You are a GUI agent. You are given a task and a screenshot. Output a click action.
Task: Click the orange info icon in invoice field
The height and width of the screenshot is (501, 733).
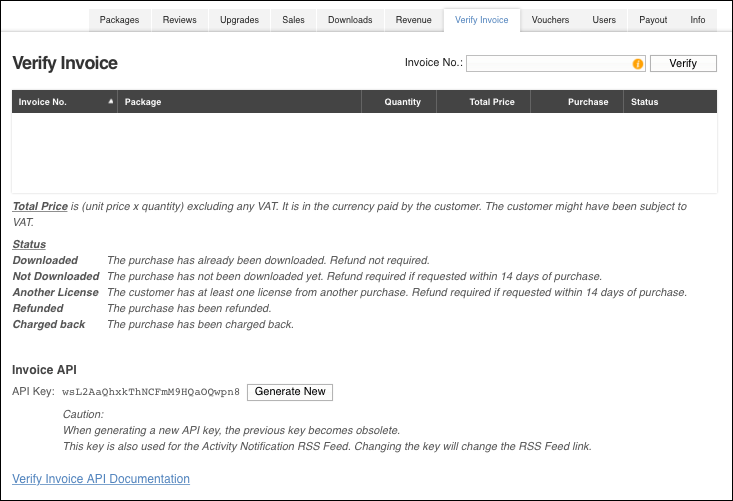click(x=638, y=64)
